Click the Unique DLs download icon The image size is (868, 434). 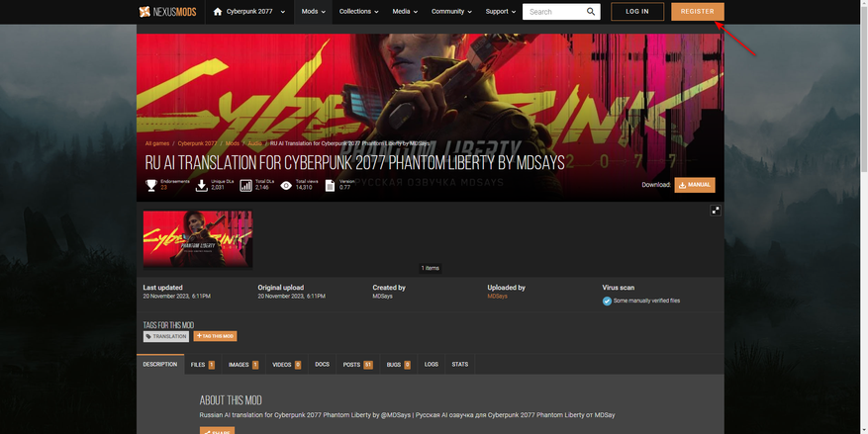click(x=202, y=185)
